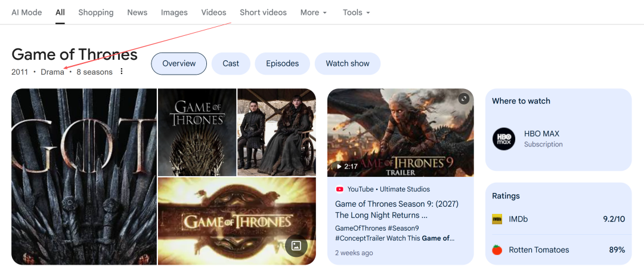Open the Episodes chip
This screenshot has height=273, width=644.
pos(282,64)
